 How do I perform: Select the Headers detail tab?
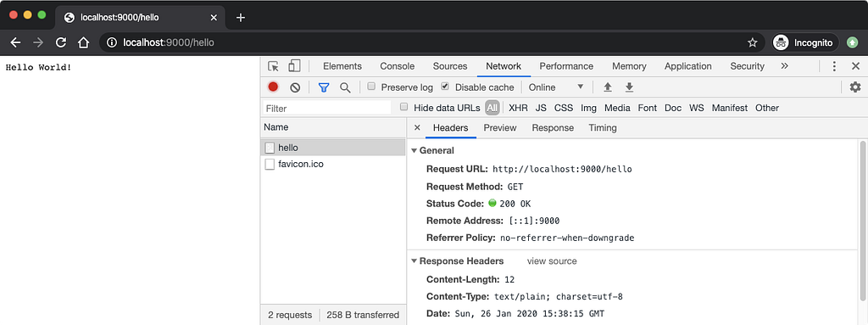(451, 127)
